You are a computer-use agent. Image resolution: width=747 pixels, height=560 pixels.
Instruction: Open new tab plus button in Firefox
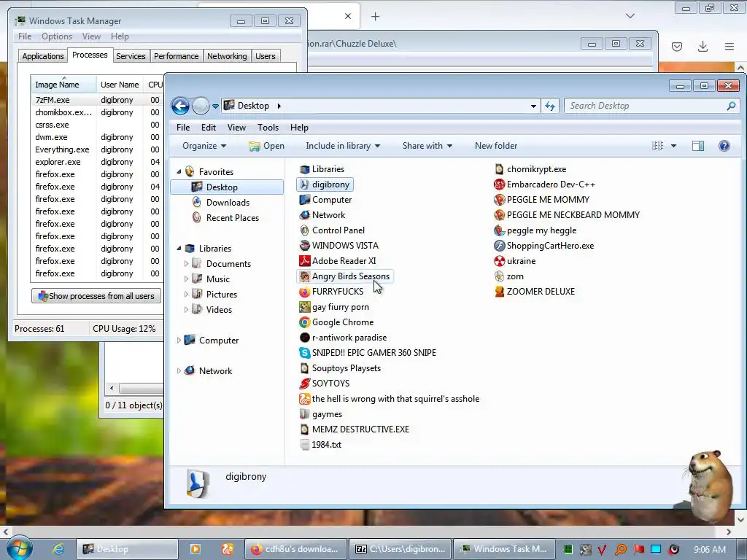tap(376, 17)
